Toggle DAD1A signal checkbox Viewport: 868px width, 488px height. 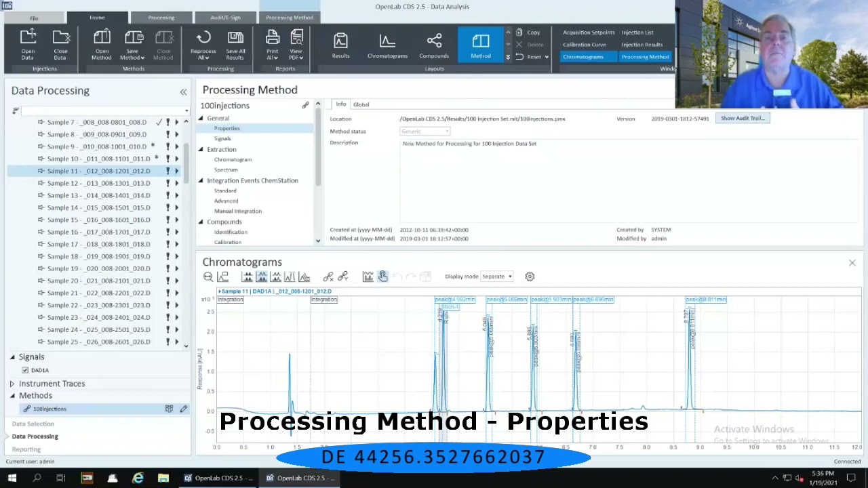coord(25,370)
